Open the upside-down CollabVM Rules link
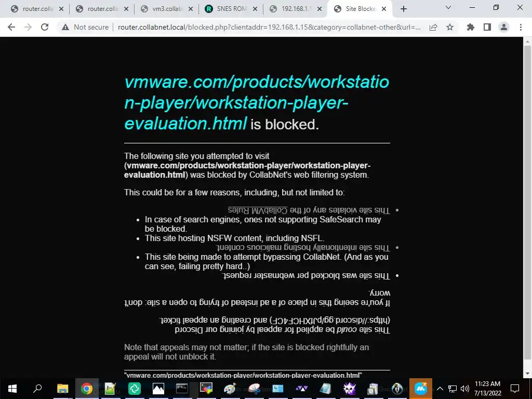The height and width of the screenshot is (399, 532). click(x=258, y=210)
